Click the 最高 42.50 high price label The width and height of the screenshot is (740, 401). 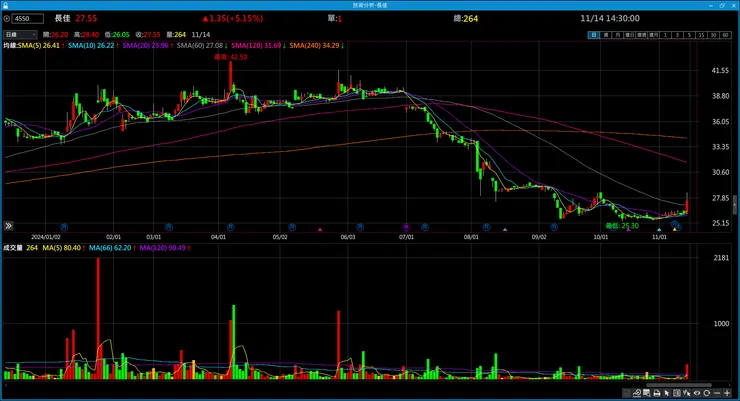point(231,57)
